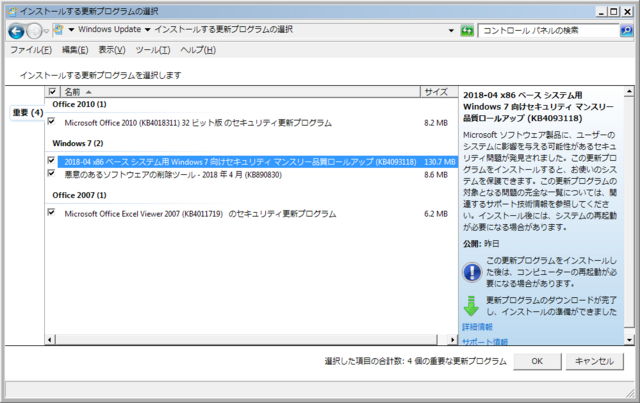Open the ツール(T) menu
Screen dimensions: 640x403
(x=153, y=50)
